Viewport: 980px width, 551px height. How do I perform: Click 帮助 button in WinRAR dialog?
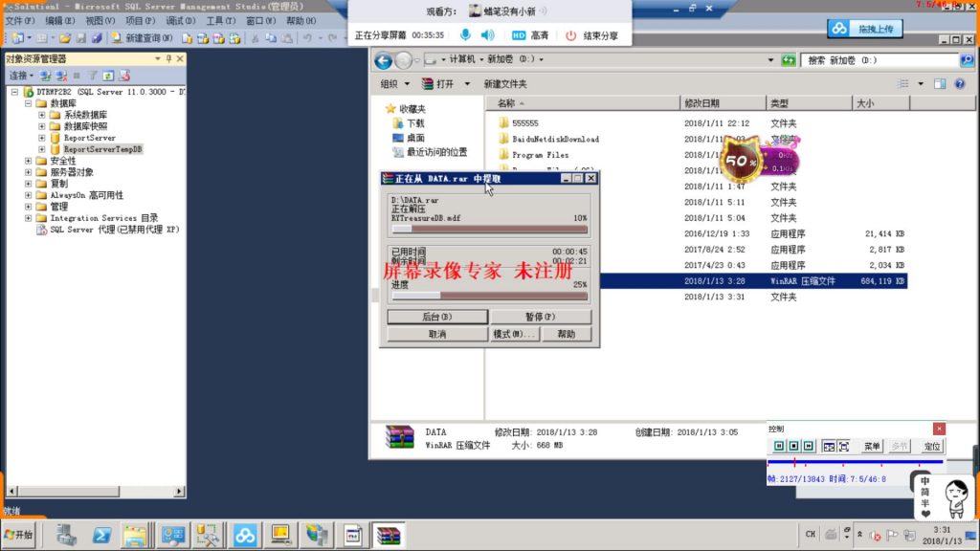click(x=567, y=334)
